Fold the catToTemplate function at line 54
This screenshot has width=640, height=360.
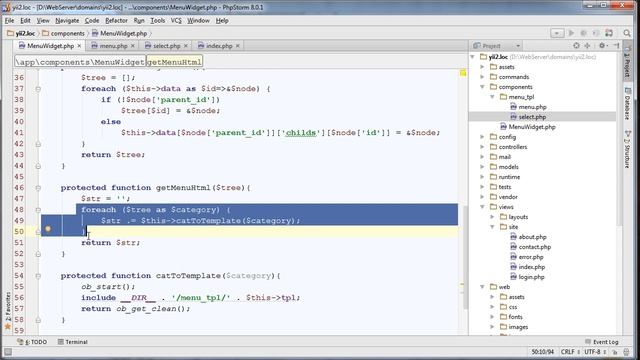(38, 276)
